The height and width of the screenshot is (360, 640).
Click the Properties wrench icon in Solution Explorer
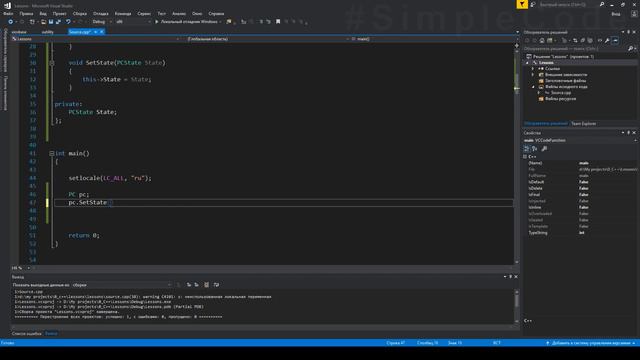(x=607, y=40)
